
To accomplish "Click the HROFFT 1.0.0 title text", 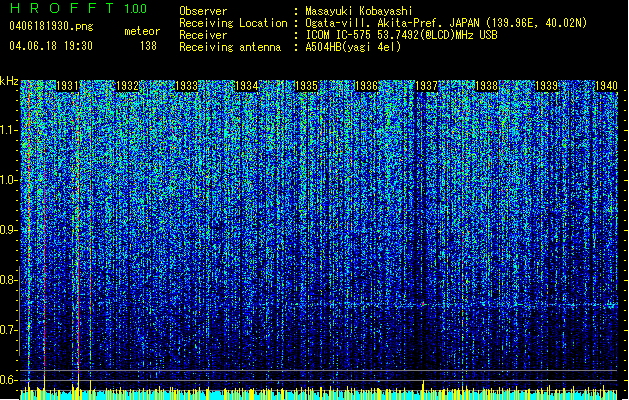I will 78,8.
